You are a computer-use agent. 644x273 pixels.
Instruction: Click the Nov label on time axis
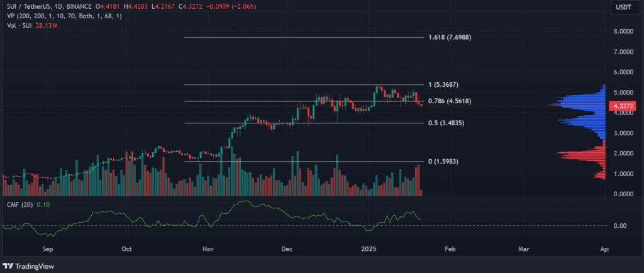[207, 249]
